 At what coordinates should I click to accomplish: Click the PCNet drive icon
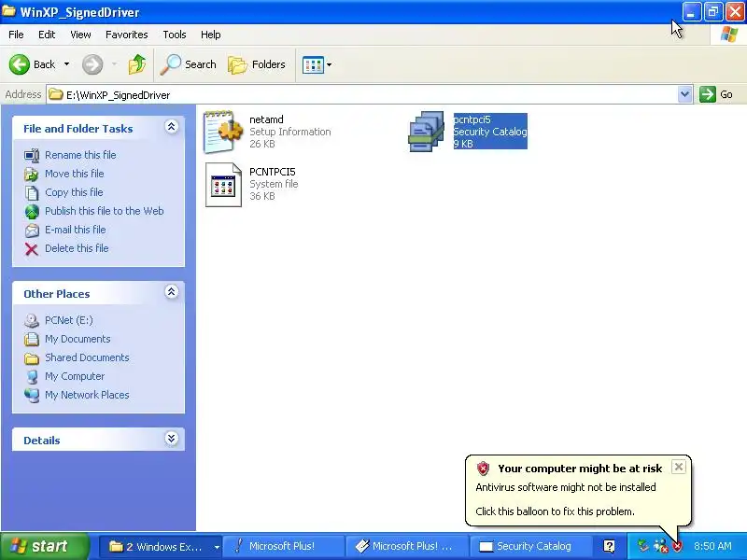[32, 320]
